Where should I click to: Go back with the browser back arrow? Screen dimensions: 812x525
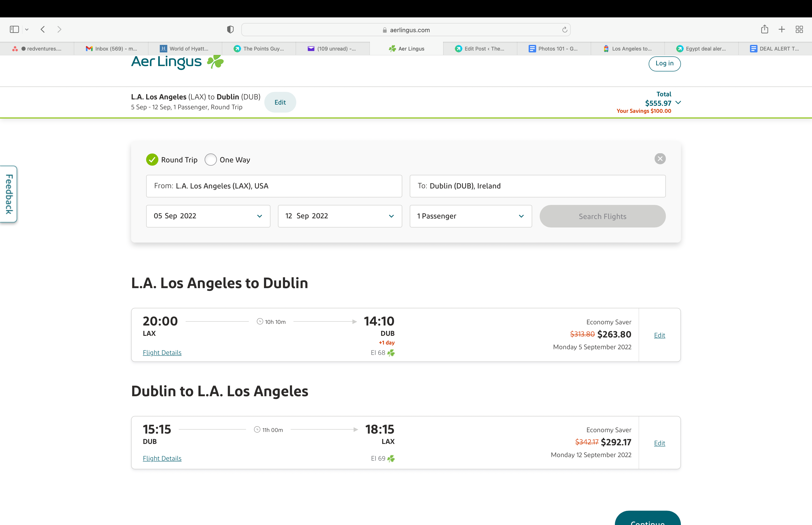click(43, 30)
